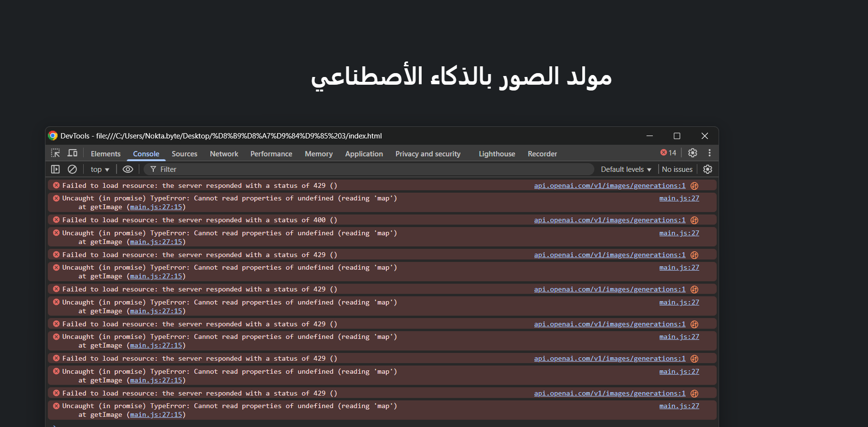Screen dimensions: 868x427
Task: Click the AI assistance icon on first 429 error
Action: click(x=694, y=186)
